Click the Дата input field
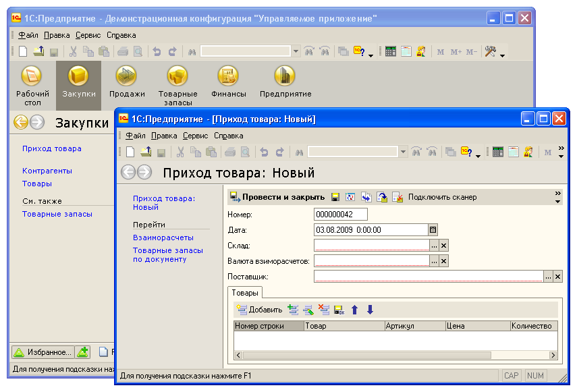This screenshot has width=577, height=392. [x=371, y=230]
